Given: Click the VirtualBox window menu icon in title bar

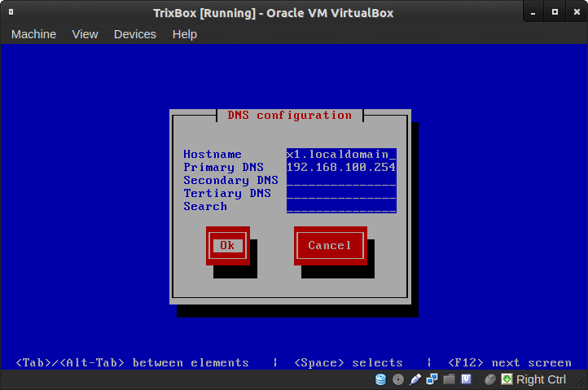Looking at the screenshot, I should pos(11,12).
